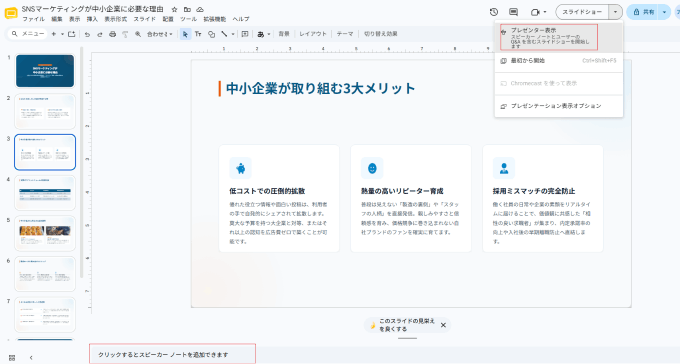
Task: Open the 編集 menu
Action: (x=57, y=19)
